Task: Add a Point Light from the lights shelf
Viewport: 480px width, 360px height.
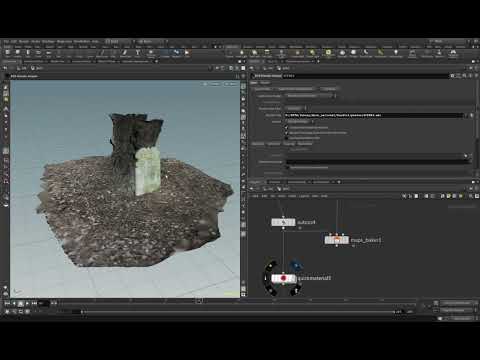Action: (242, 53)
